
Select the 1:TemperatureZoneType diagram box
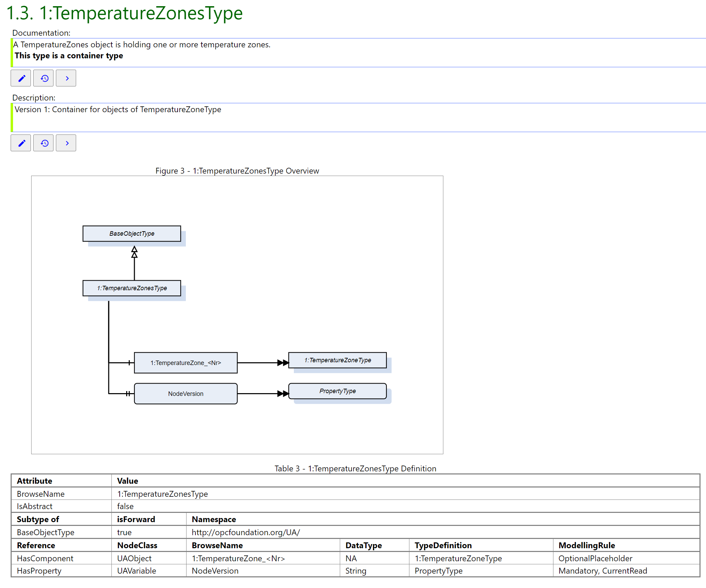(337, 360)
